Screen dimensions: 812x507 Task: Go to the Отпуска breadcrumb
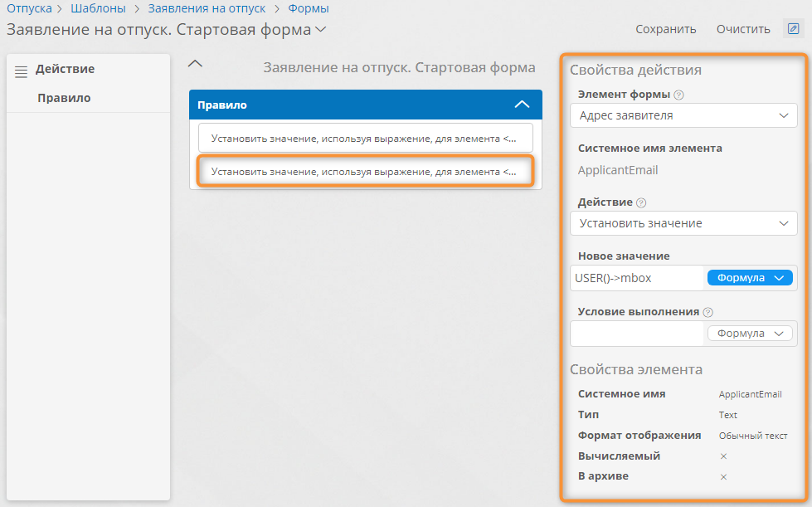click(x=29, y=8)
